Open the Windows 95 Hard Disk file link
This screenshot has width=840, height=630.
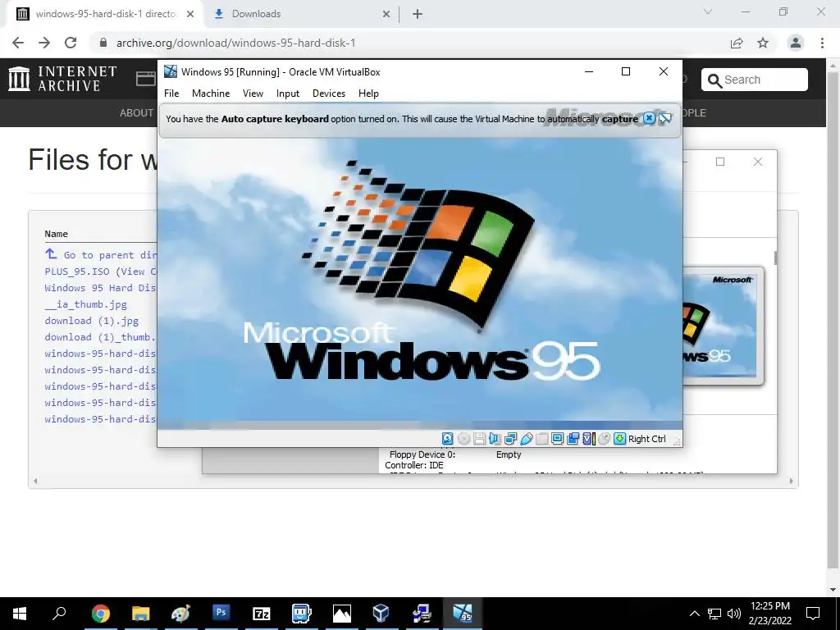click(101, 288)
